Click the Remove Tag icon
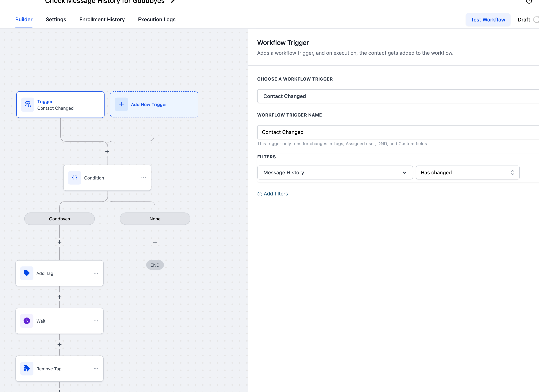This screenshot has width=539, height=392. (x=27, y=369)
